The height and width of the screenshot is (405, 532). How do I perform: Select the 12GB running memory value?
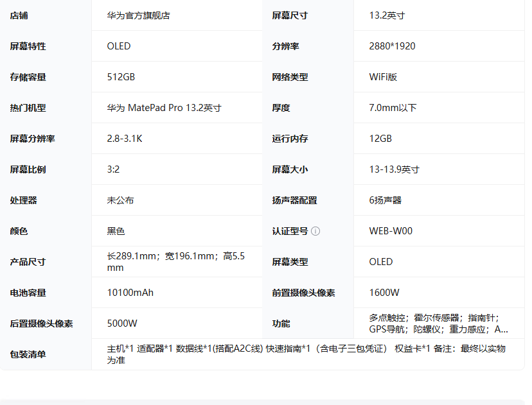(380, 139)
